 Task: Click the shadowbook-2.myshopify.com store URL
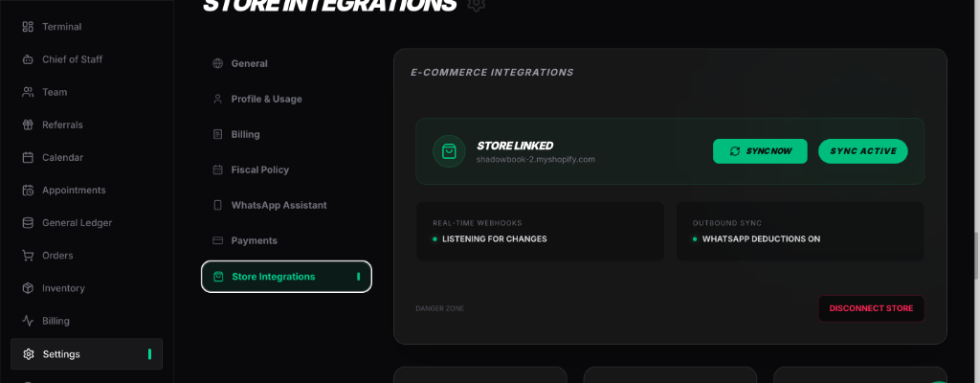tap(536, 159)
